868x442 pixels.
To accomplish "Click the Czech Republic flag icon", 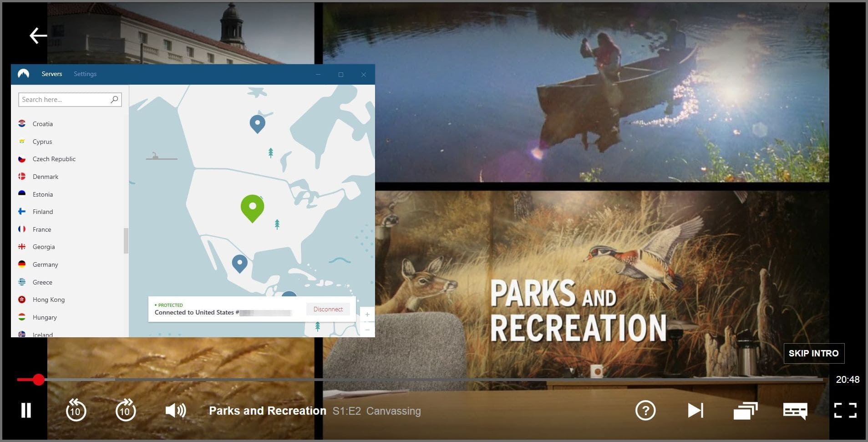I will coord(22,158).
